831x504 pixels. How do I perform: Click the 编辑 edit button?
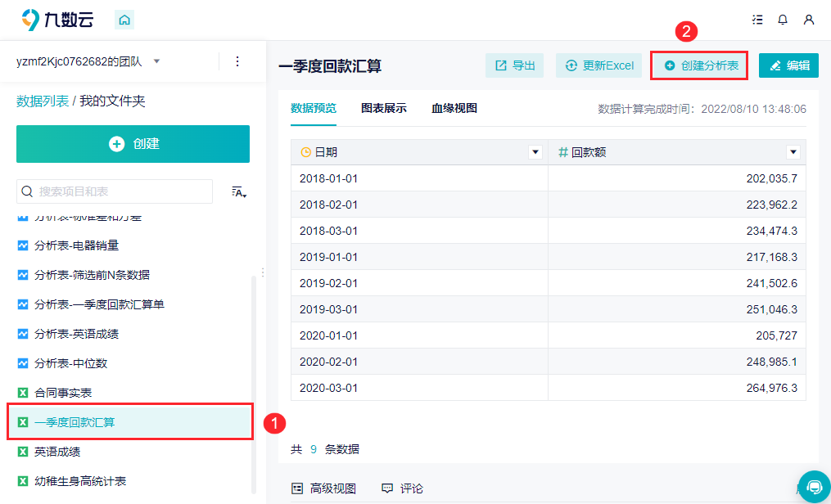788,65
